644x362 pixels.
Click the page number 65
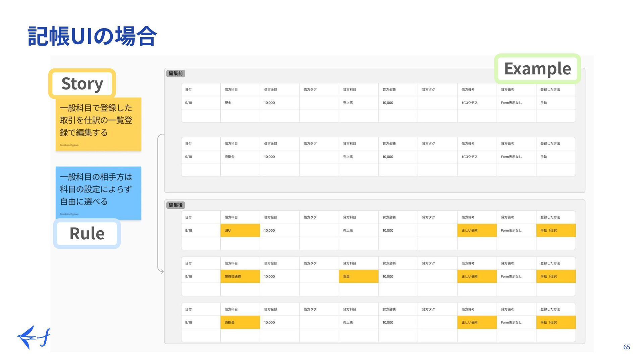click(x=627, y=347)
